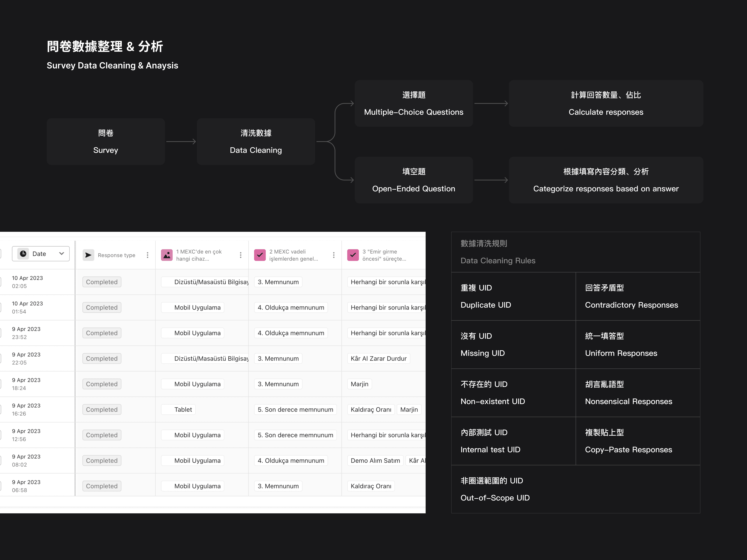Open the three-dot menu for question 2 column
Viewport: 747px width, 560px height.
tap(334, 255)
